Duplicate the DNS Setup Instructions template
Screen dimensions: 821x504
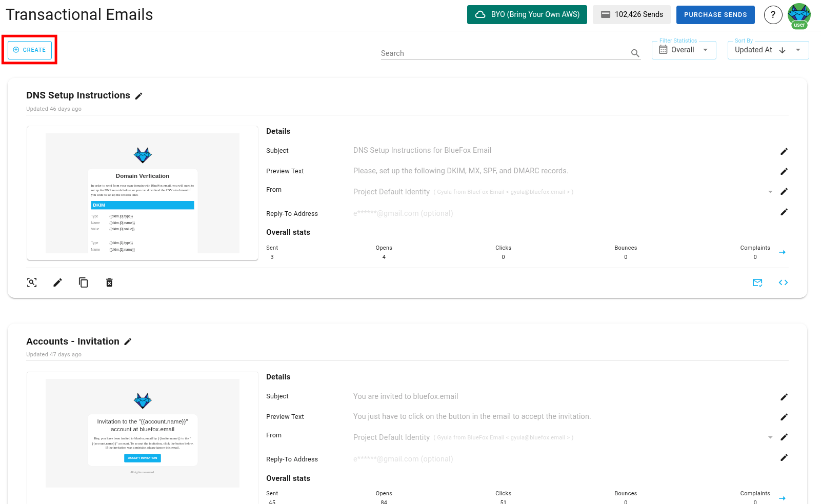pos(83,283)
